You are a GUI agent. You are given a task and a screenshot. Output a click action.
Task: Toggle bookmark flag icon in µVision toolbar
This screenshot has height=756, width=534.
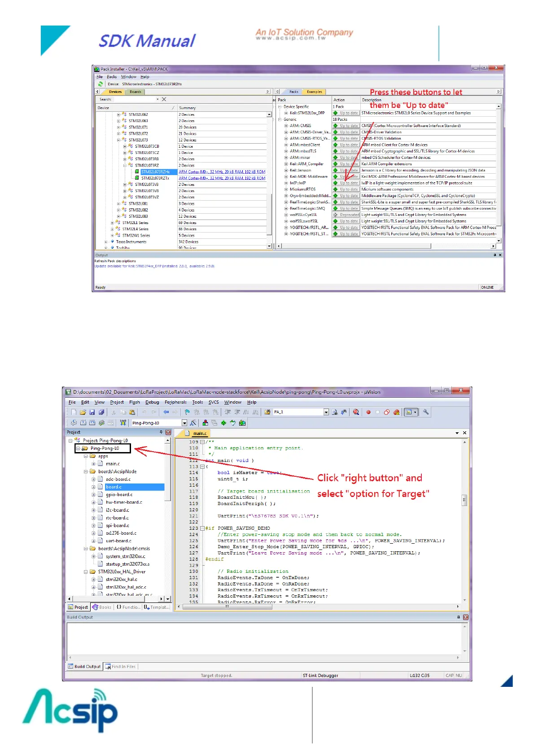tap(187, 412)
